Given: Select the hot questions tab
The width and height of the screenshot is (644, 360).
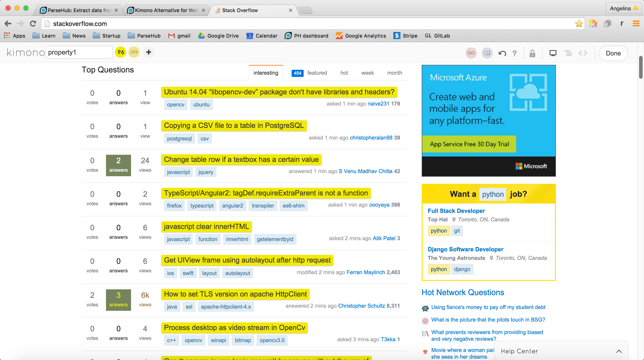Looking at the screenshot, I should coord(344,73).
